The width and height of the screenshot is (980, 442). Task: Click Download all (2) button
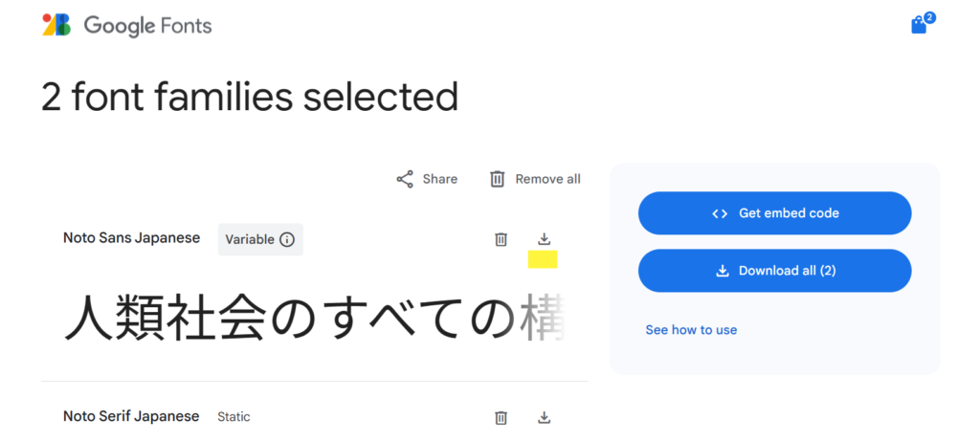(774, 271)
